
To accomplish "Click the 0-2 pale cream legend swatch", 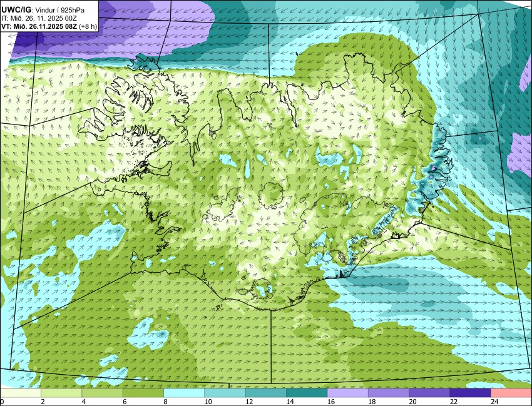I will pos(21,393).
